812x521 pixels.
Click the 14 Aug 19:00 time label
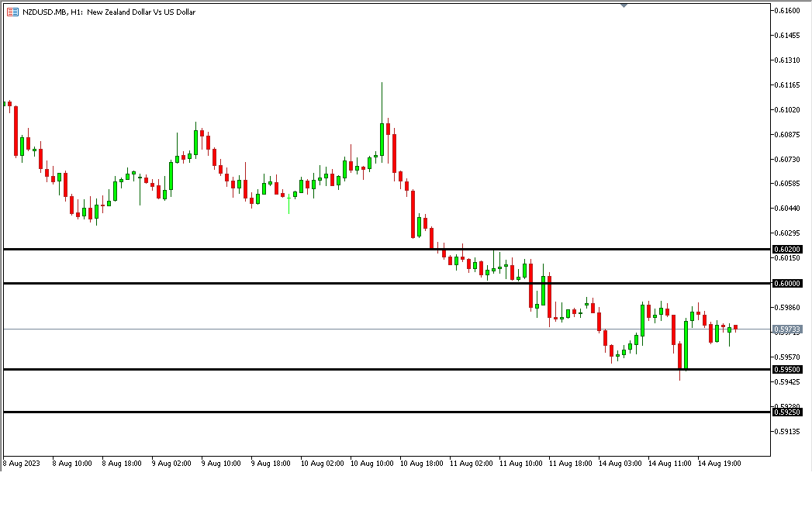point(719,464)
